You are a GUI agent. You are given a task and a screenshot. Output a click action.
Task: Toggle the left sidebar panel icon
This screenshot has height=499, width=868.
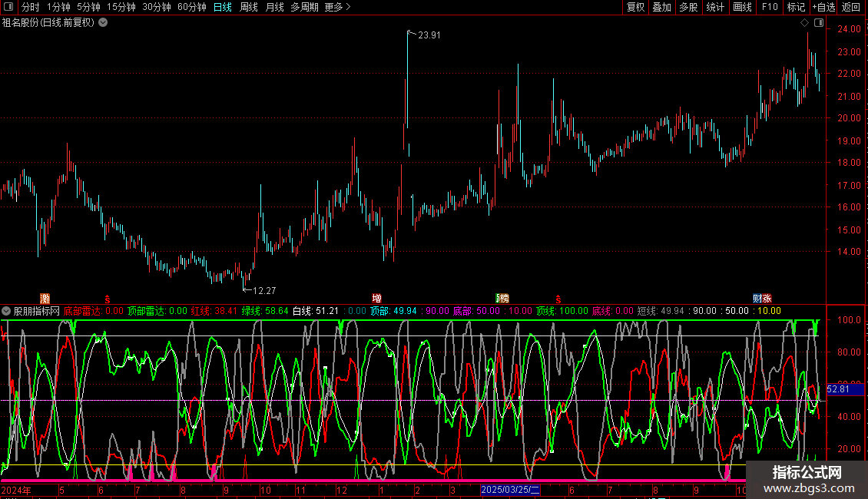(8, 7)
